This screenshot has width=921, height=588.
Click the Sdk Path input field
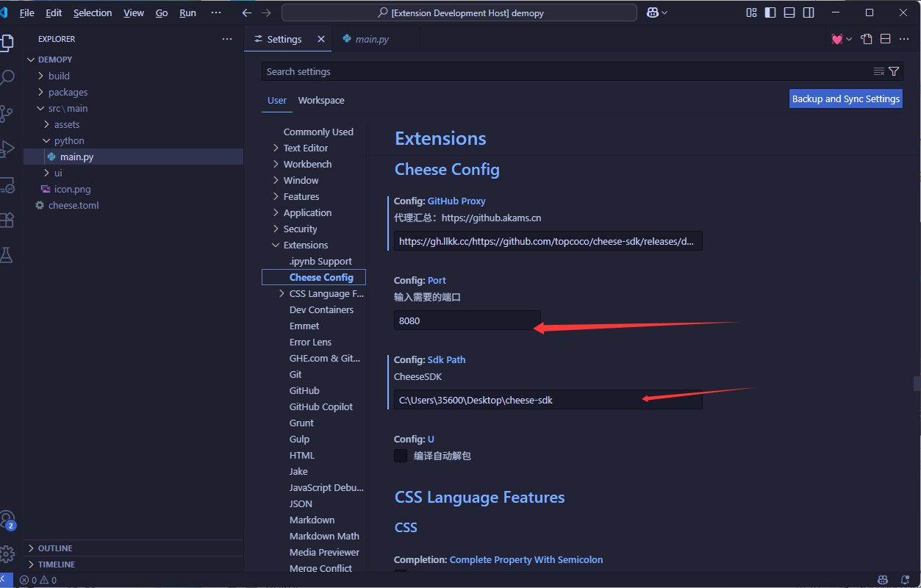click(548, 400)
